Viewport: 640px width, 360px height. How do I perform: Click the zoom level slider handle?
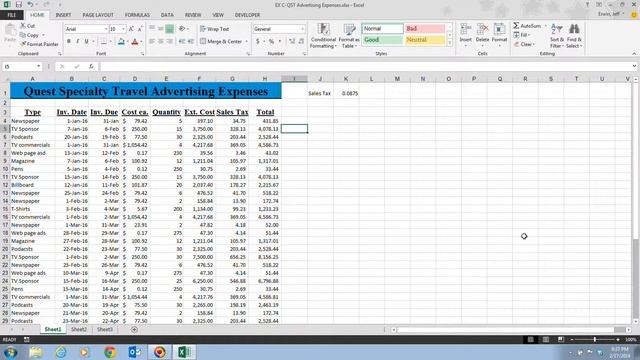595,340
